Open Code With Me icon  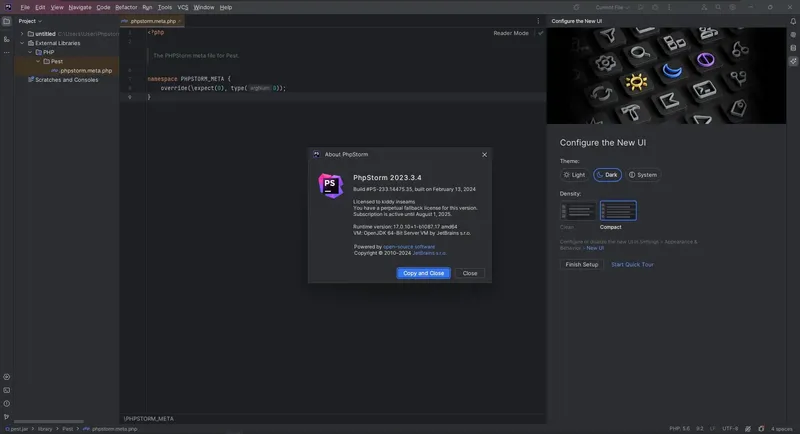coord(704,7)
